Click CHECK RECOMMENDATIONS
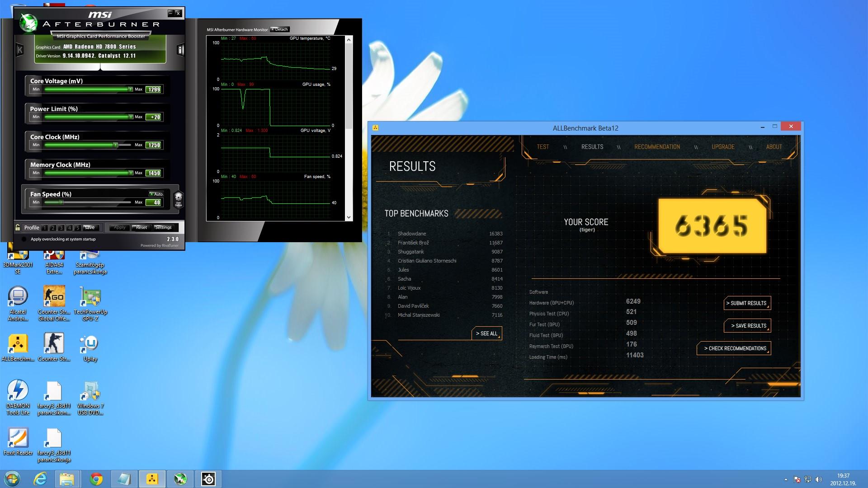This screenshot has width=868, height=488. 734,348
